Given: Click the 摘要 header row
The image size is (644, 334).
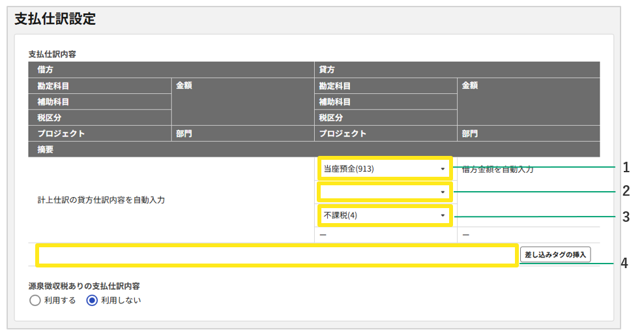Looking at the screenshot, I should [x=46, y=149].
